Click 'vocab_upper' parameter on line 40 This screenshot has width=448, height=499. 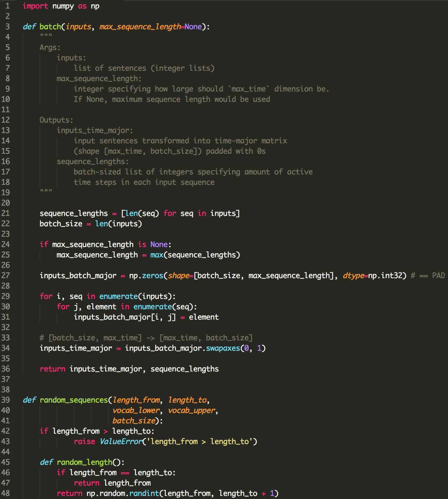pos(192,411)
